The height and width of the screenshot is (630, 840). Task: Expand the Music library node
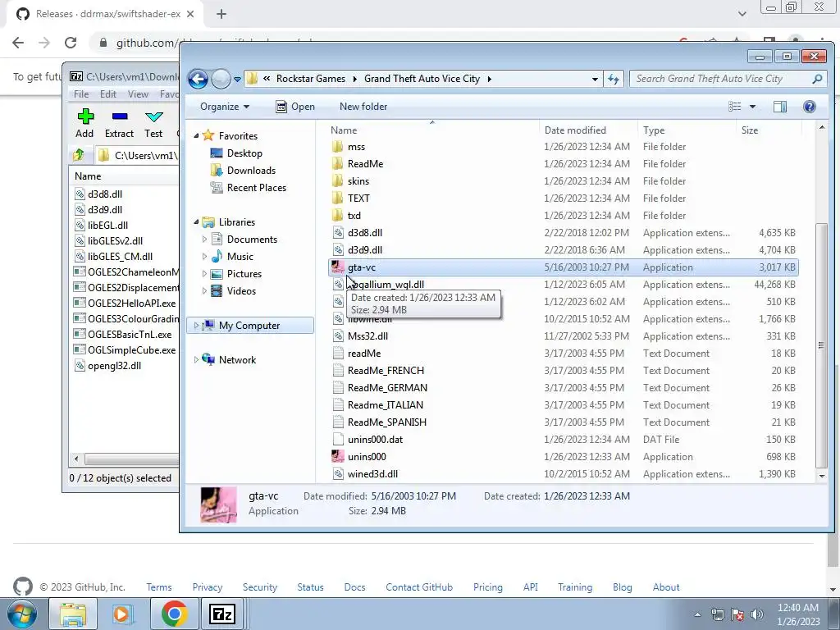tap(204, 257)
